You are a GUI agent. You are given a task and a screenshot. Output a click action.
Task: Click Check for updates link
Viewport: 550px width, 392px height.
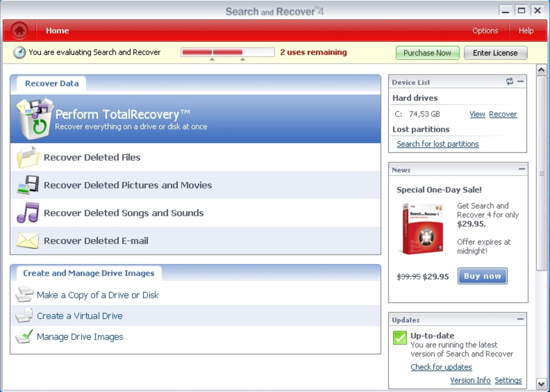click(441, 367)
